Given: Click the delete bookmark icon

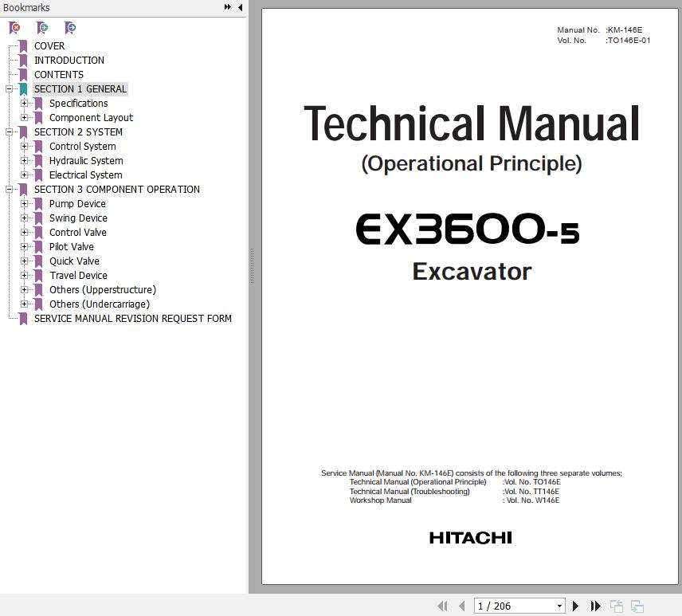Looking at the screenshot, I should pyautogui.click(x=14, y=28).
